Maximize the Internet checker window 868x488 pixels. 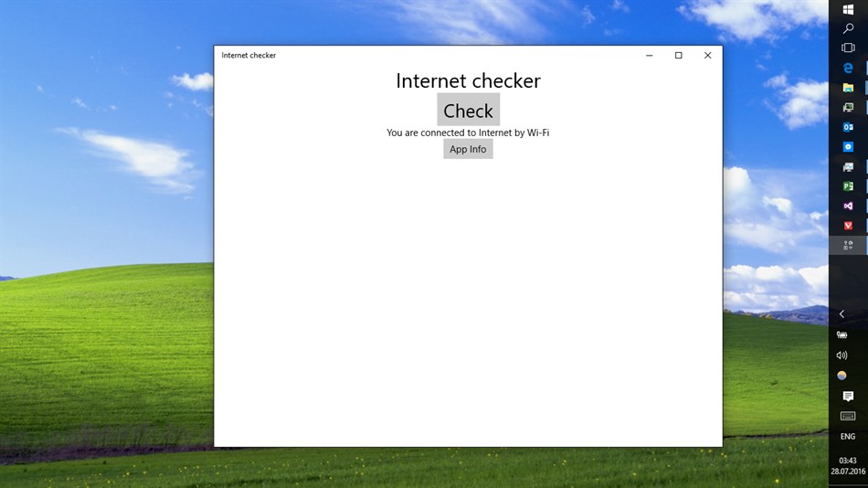click(x=679, y=56)
